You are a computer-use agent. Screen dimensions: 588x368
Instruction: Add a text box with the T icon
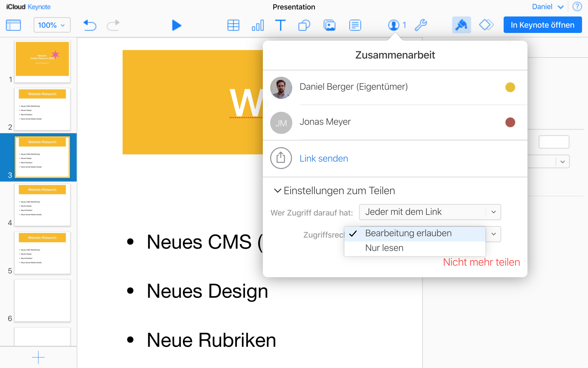tap(280, 25)
